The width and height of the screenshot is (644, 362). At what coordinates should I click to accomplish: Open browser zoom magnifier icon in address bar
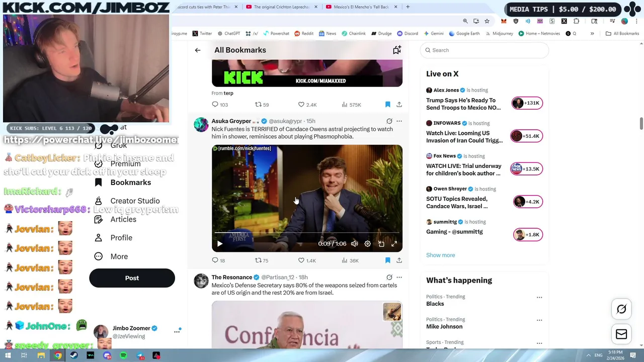click(x=465, y=21)
